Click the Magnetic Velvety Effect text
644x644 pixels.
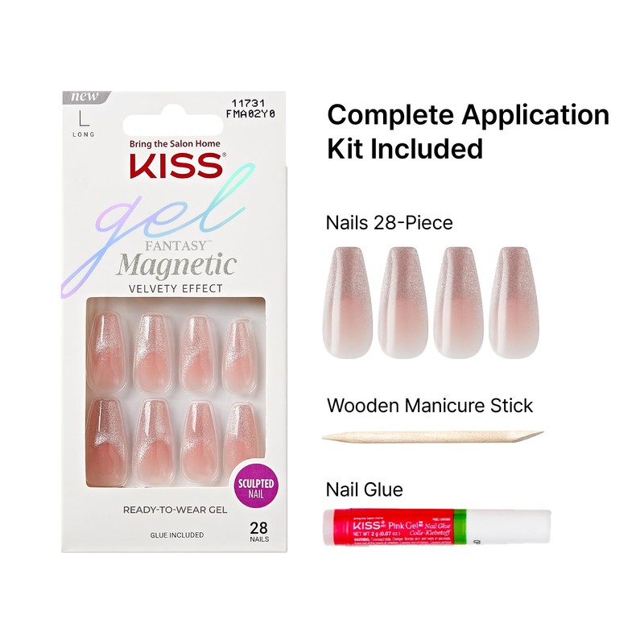click(x=175, y=273)
